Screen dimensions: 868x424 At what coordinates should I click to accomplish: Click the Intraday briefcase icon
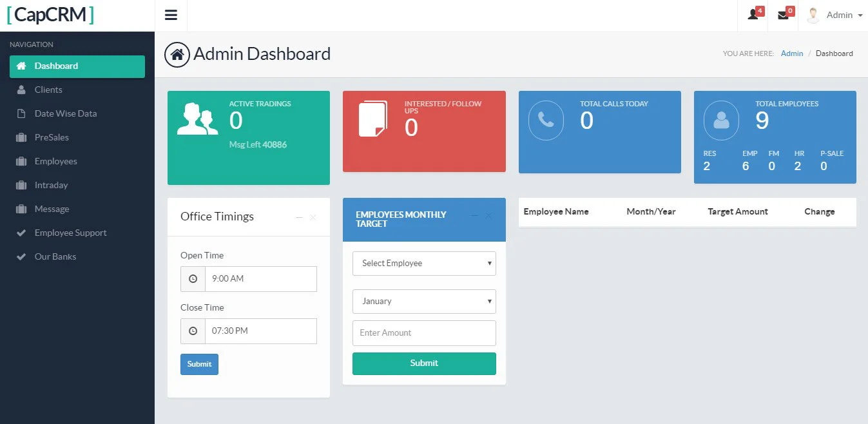pos(21,185)
